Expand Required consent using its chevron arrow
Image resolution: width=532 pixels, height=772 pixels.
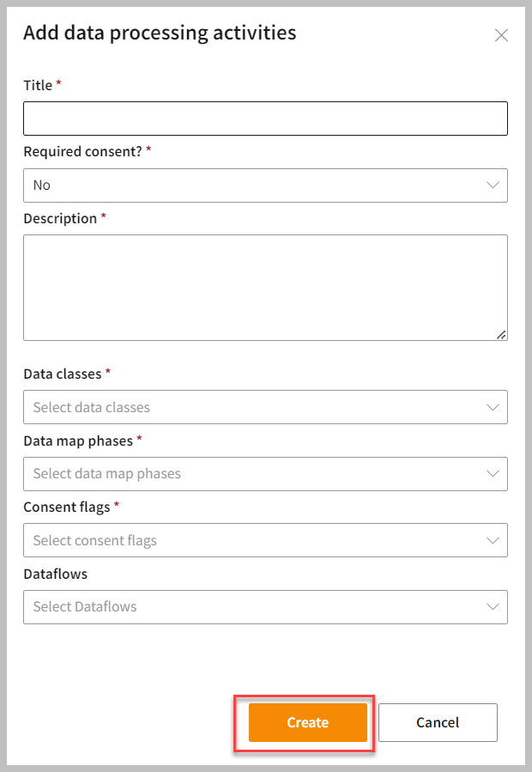(x=493, y=185)
